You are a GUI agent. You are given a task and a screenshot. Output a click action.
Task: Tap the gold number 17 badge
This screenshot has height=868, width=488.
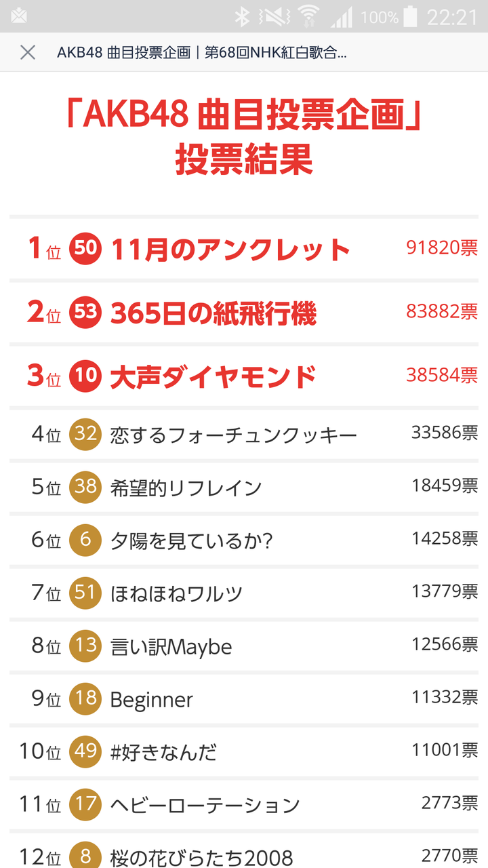pyautogui.click(x=85, y=804)
